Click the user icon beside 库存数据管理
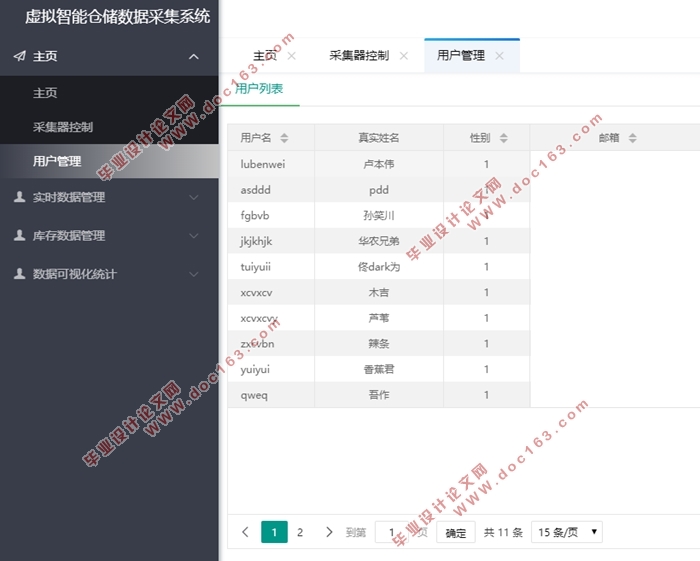This screenshot has width=700, height=561. [x=19, y=235]
